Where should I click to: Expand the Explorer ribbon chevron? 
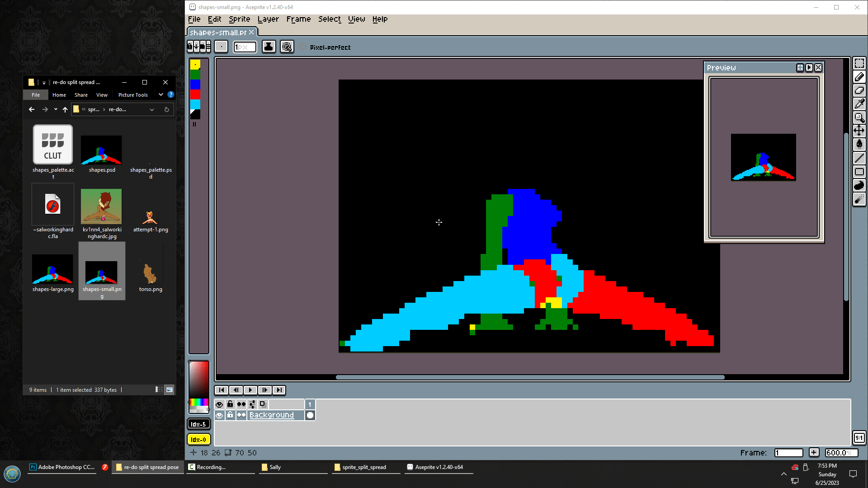tap(161, 94)
